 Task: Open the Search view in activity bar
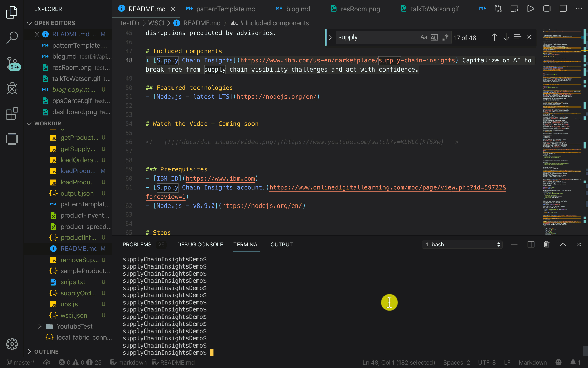point(12,38)
